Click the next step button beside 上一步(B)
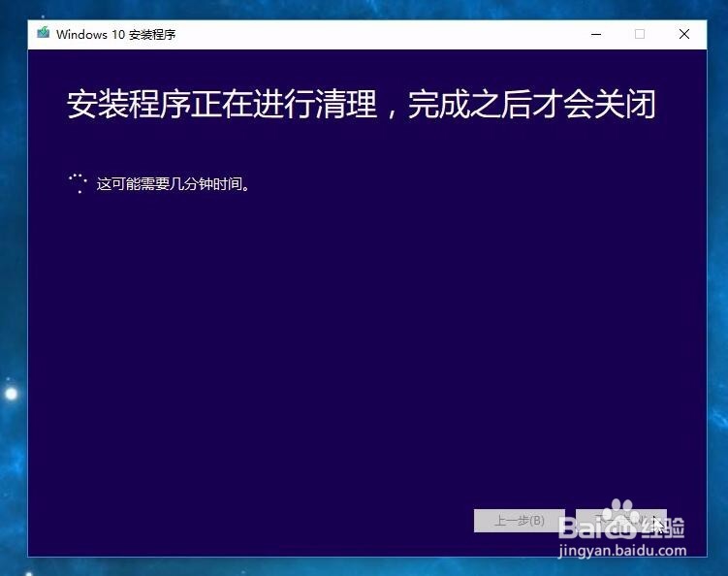Image resolution: width=728 pixels, height=576 pixels. point(621,521)
